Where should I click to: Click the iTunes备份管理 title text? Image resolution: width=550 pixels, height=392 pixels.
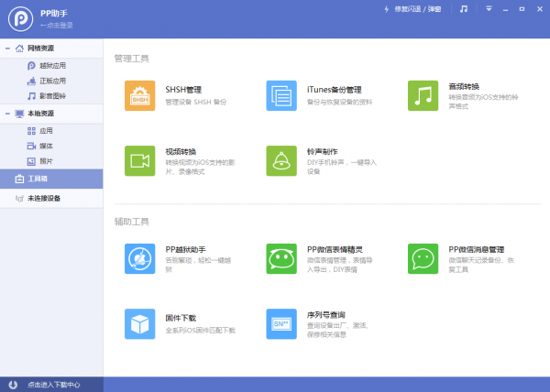point(335,90)
